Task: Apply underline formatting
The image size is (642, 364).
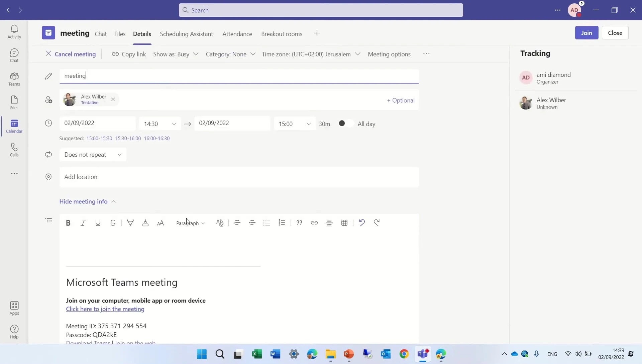Action: 98,223
